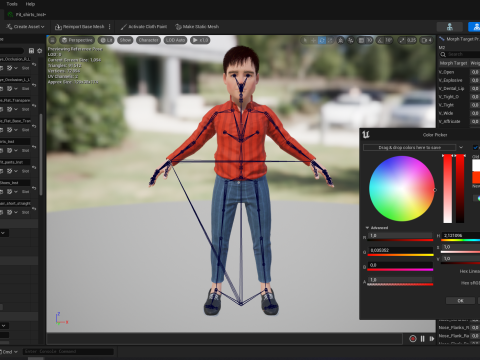Select the V_Open morph target
The image size is (480, 360).
(x=446, y=72)
